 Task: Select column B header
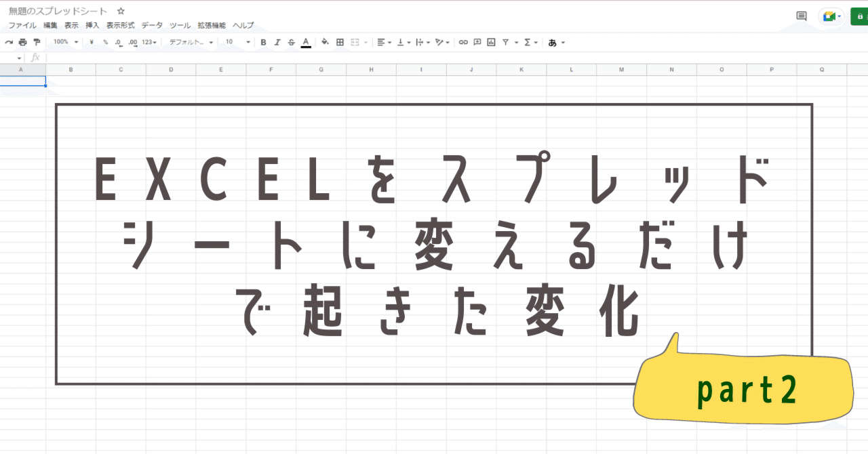pyautogui.click(x=71, y=70)
